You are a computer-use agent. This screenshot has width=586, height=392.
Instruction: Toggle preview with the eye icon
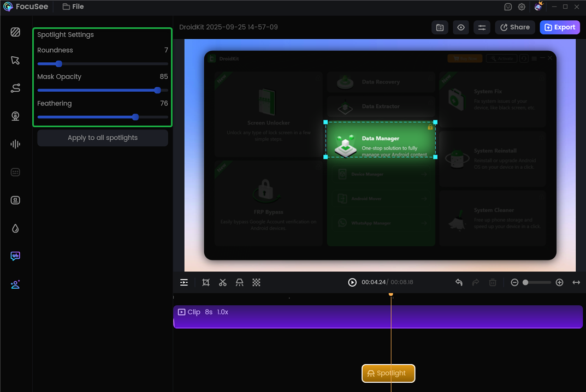click(461, 27)
